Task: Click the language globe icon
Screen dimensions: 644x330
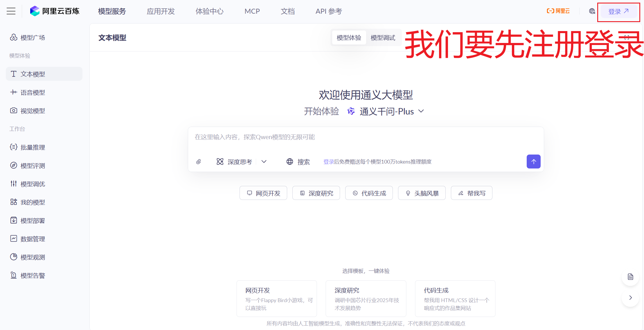Action: click(x=592, y=11)
